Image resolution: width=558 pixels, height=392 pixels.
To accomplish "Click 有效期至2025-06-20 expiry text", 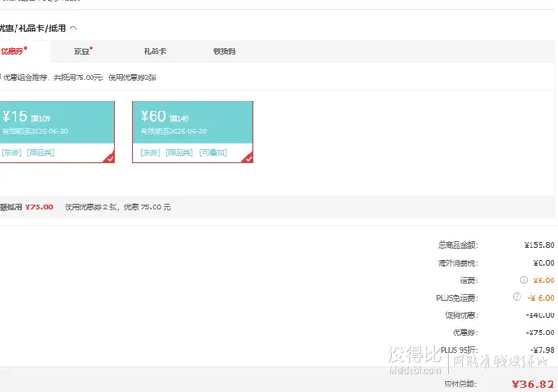I will tap(173, 132).
